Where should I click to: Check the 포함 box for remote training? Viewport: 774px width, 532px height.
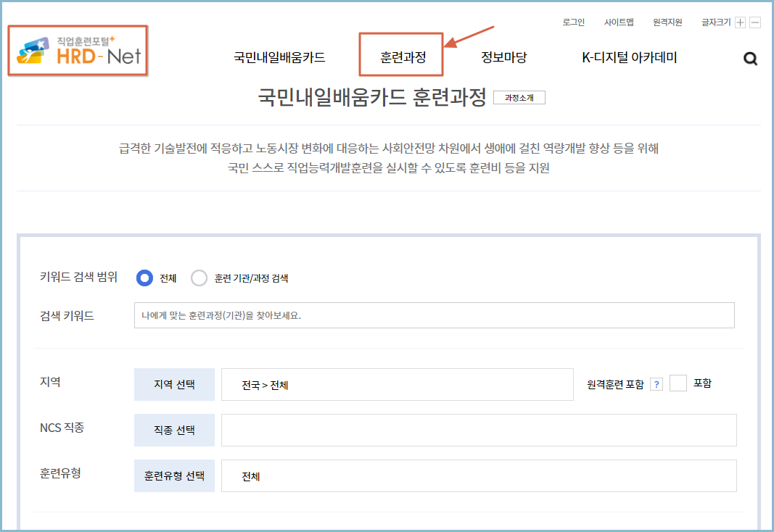click(678, 384)
